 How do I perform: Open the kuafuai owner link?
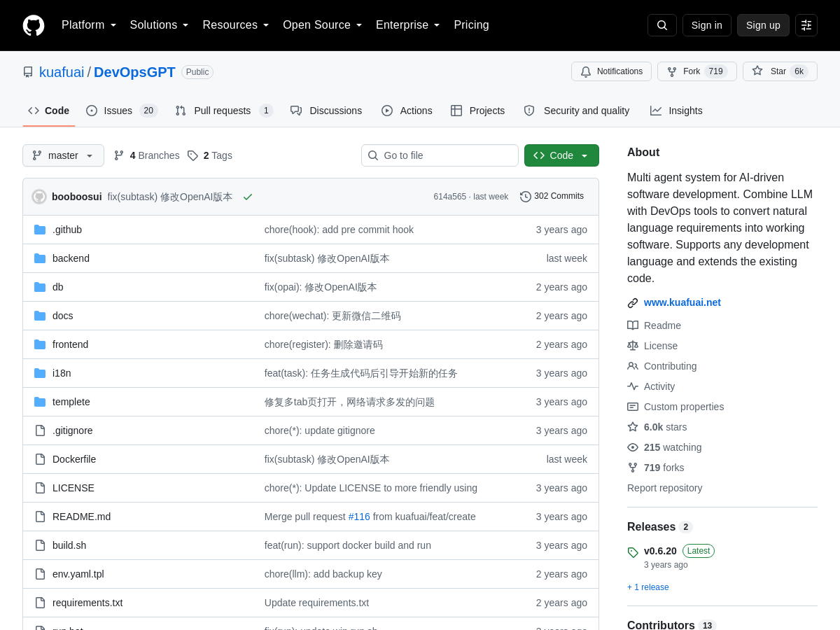pos(62,72)
